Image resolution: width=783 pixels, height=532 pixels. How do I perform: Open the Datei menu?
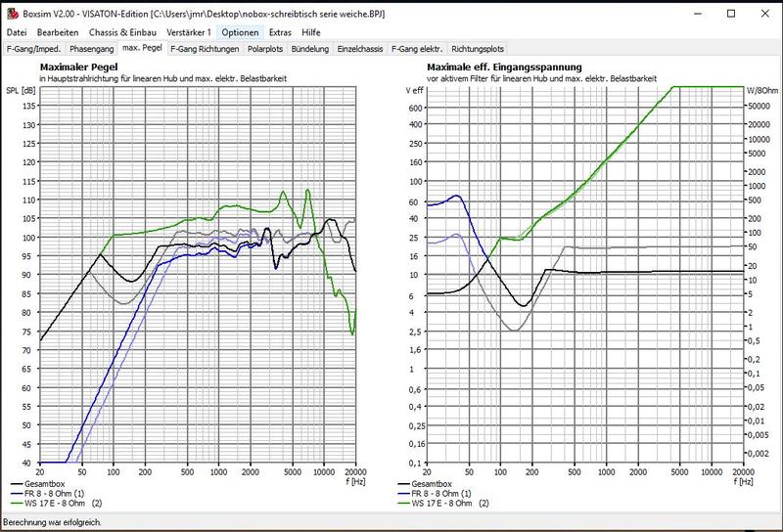17,32
